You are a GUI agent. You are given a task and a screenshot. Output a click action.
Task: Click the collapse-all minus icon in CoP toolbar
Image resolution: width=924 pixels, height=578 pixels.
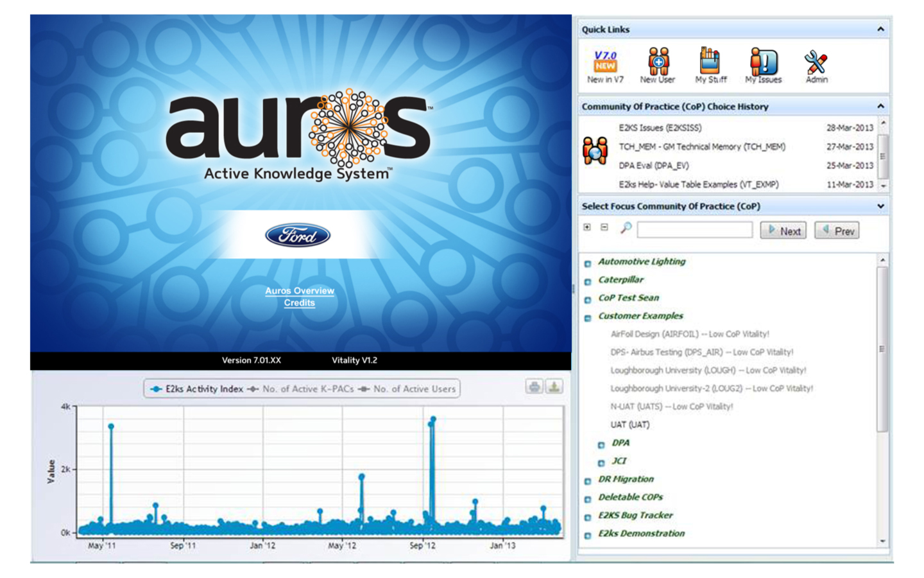[604, 227]
